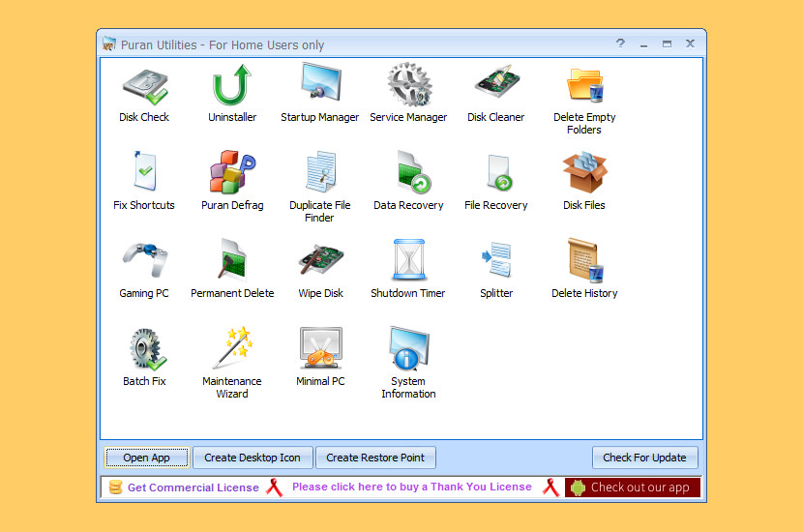Select the Permanent Delete icon
Viewport: 803px width, 532px height.
(232, 259)
